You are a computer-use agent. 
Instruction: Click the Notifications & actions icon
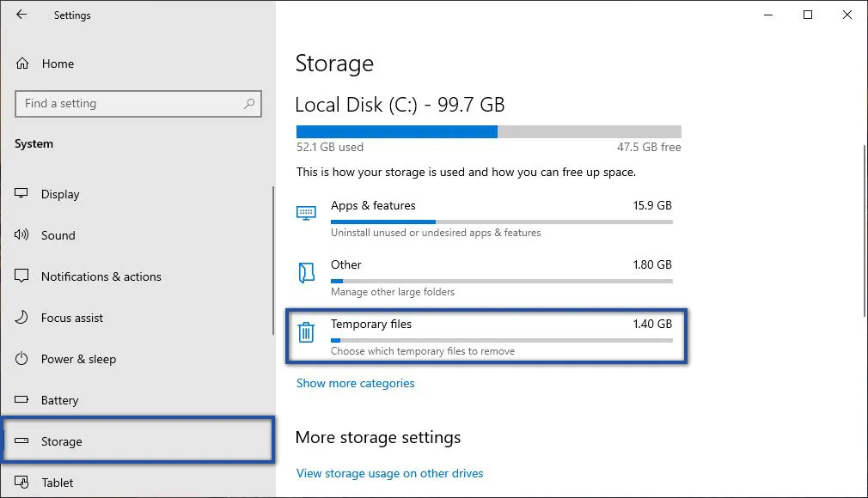pos(21,276)
